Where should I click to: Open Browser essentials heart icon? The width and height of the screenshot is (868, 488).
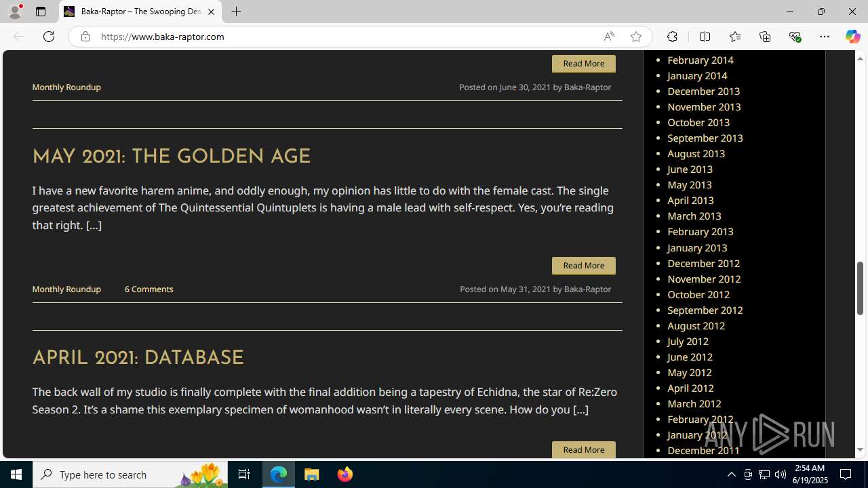pos(795,37)
